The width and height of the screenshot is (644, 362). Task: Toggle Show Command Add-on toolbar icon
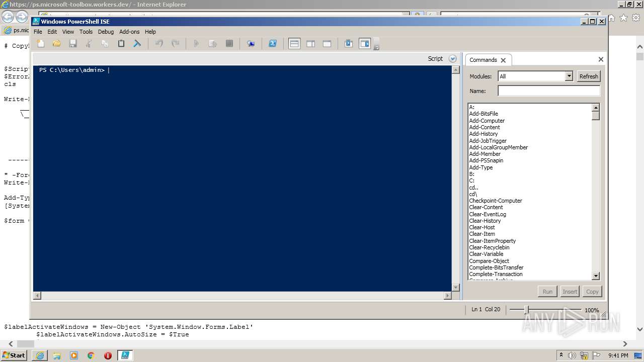(x=365, y=44)
